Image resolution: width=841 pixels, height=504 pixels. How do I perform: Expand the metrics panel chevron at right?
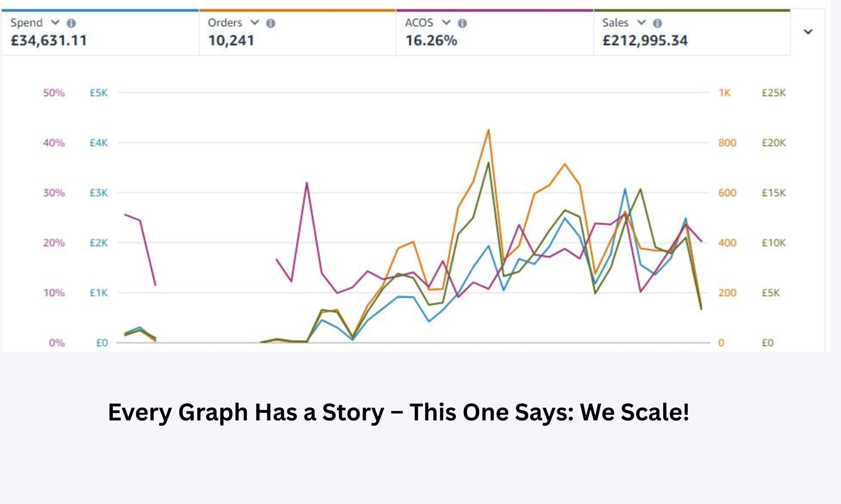[x=808, y=32]
